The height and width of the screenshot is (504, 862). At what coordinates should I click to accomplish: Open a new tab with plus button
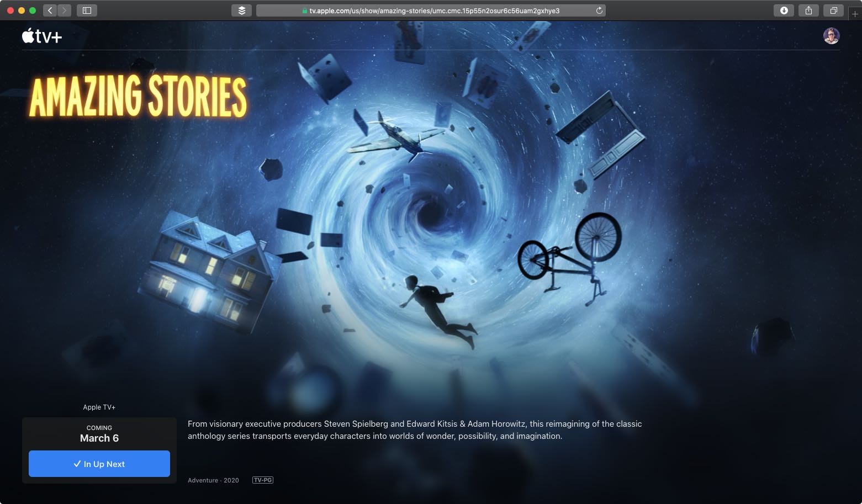(855, 14)
